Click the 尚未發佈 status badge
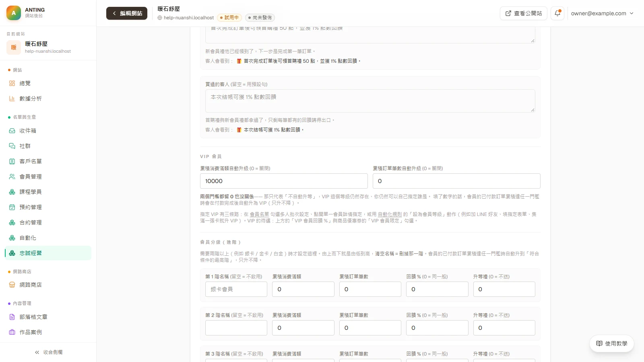 (x=260, y=18)
